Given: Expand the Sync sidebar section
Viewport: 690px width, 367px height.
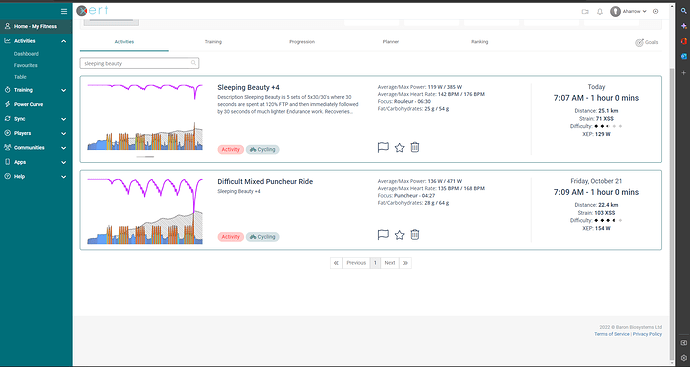Looking at the screenshot, I should pos(63,119).
